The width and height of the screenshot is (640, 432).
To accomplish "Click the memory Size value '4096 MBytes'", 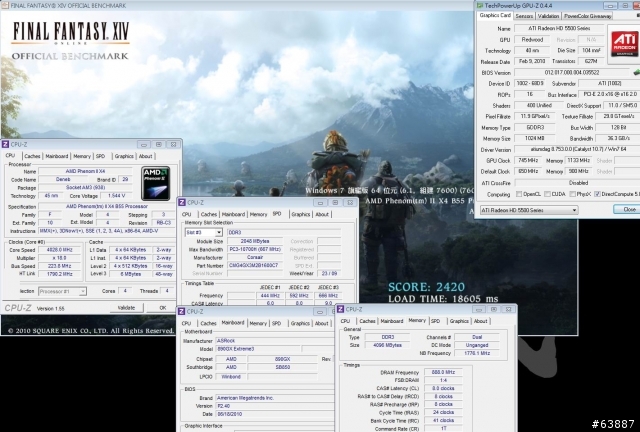I will [387, 345].
